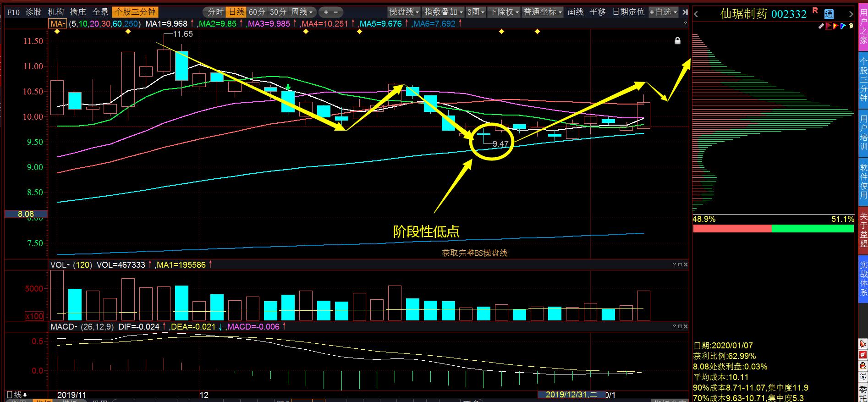Activate the 平移 pan tool
Image resolution: width=868 pixels, height=402 pixels.
pyautogui.click(x=598, y=12)
